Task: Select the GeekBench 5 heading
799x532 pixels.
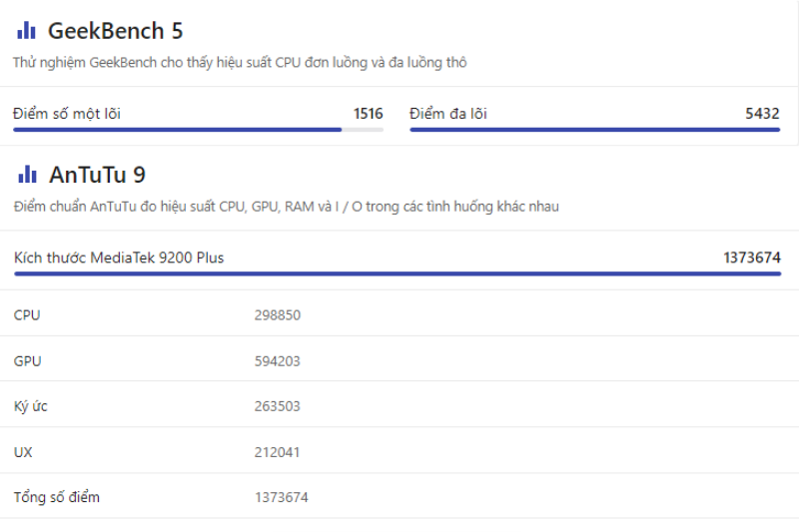Action: [x=115, y=31]
